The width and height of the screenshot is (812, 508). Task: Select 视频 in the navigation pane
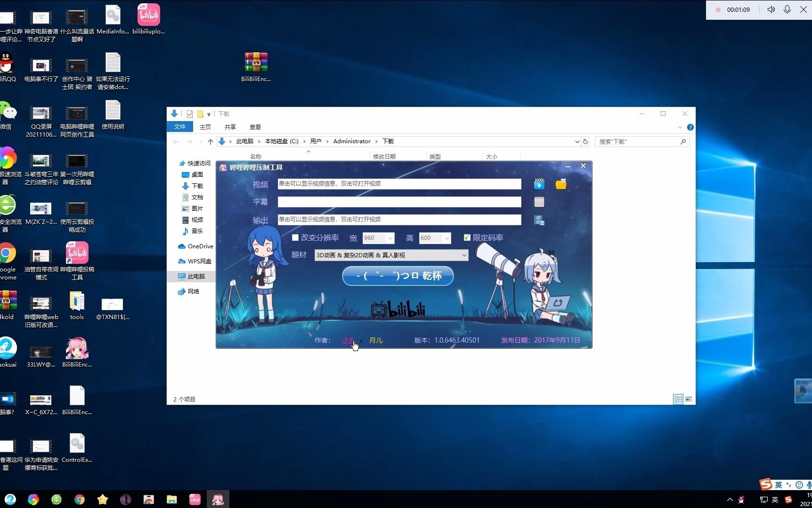coord(193,220)
